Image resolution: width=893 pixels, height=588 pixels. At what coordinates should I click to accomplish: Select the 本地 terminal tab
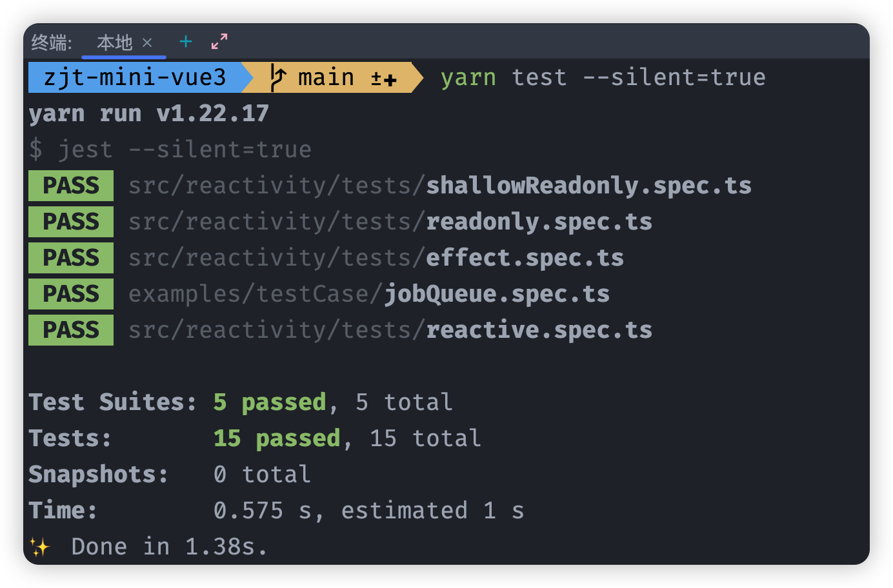115,43
